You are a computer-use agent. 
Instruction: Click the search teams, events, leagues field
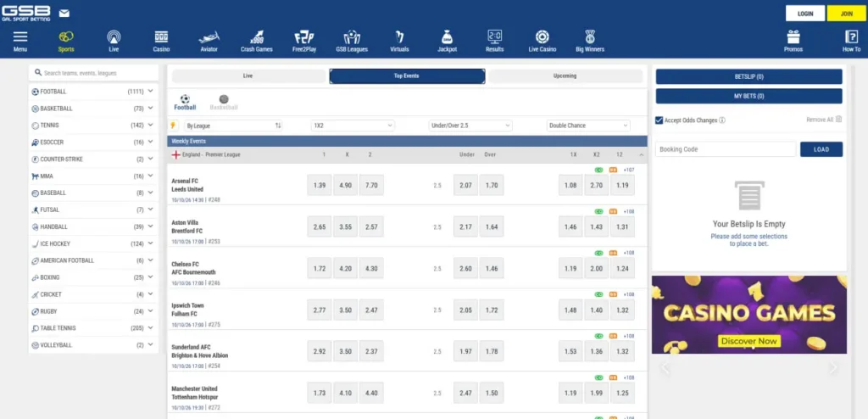click(93, 73)
